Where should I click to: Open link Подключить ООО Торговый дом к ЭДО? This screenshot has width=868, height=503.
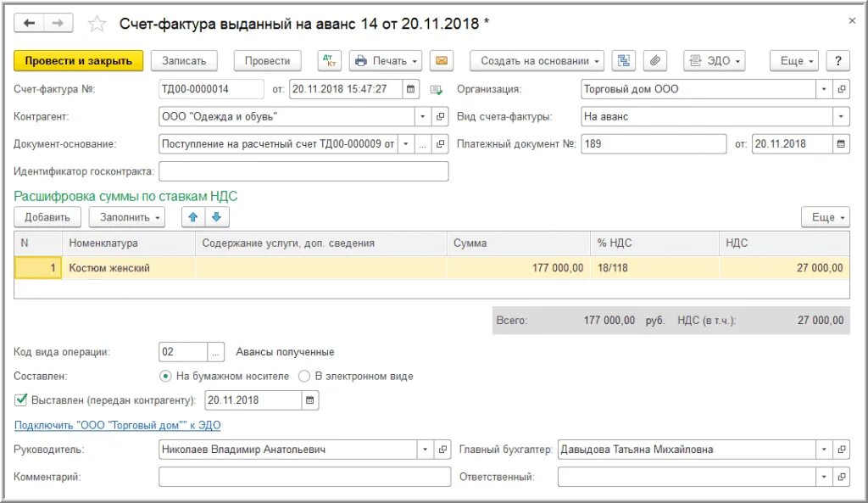pos(117,425)
